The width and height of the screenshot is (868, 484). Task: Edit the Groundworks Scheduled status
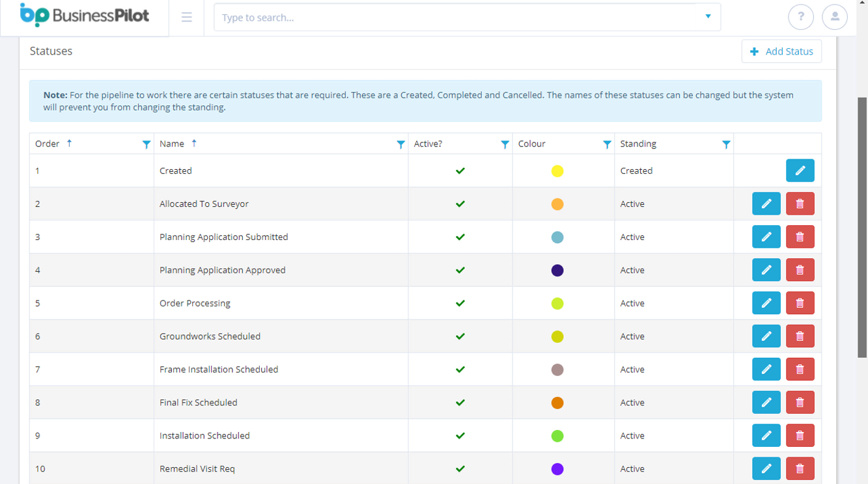pyautogui.click(x=766, y=336)
